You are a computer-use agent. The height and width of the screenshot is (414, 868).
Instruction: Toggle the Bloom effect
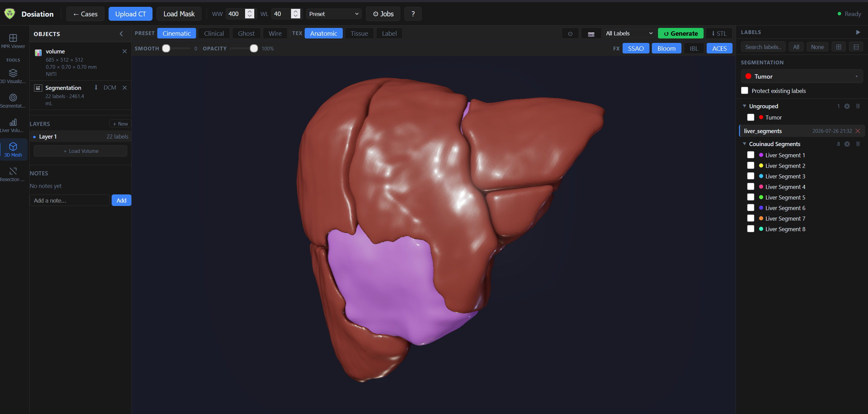coord(666,48)
